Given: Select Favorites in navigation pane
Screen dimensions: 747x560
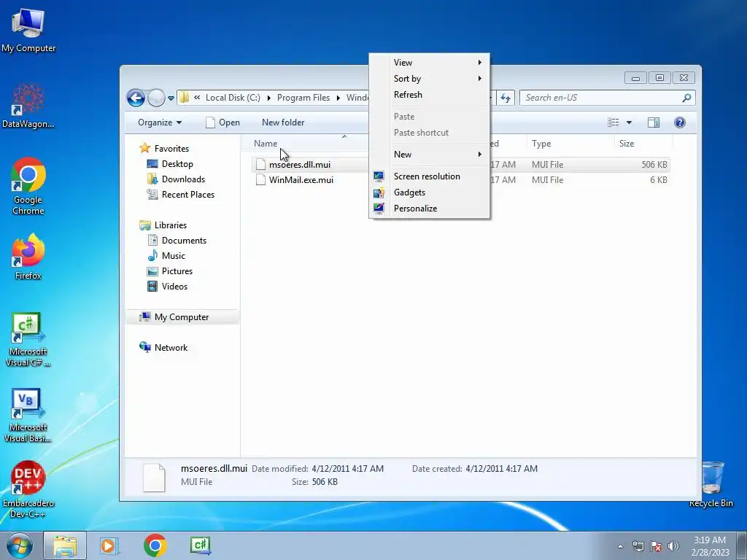Looking at the screenshot, I should [164, 149].
